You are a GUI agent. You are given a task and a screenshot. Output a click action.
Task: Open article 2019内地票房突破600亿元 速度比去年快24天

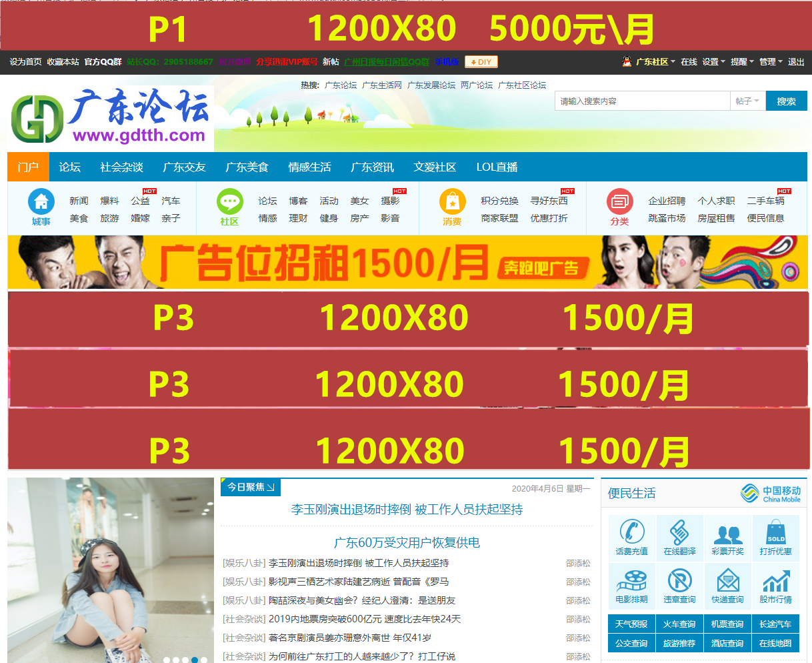[x=365, y=619]
